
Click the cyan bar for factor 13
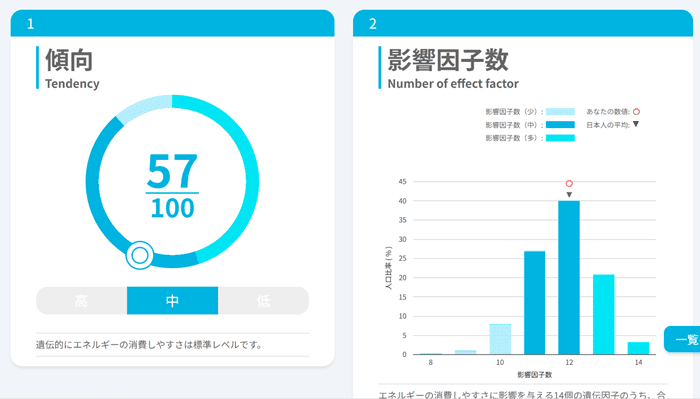pyautogui.click(x=604, y=314)
